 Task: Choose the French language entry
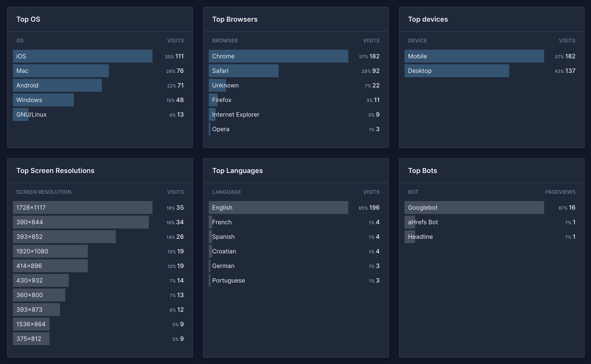tap(222, 222)
